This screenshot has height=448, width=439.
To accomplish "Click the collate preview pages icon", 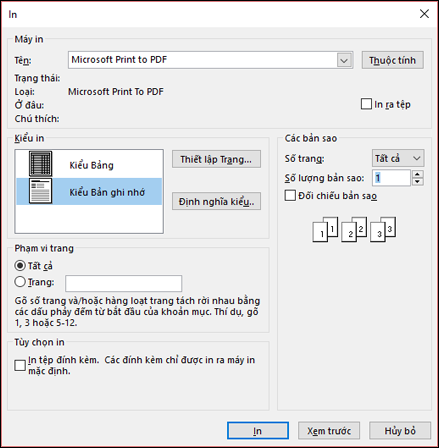I will point(354,229).
